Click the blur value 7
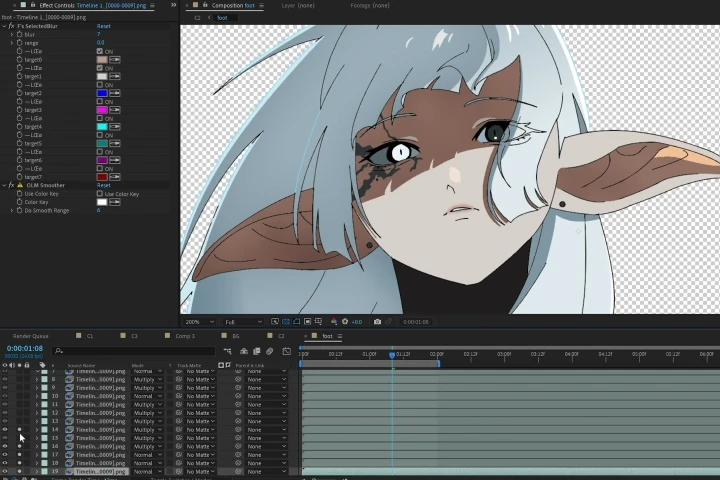The width and height of the screenshot is (720, 480). (98, 34)
